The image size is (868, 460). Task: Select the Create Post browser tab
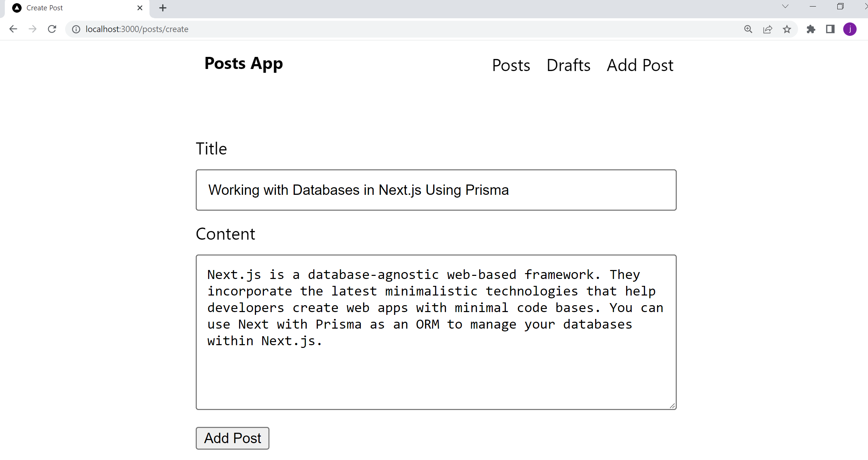77,8
